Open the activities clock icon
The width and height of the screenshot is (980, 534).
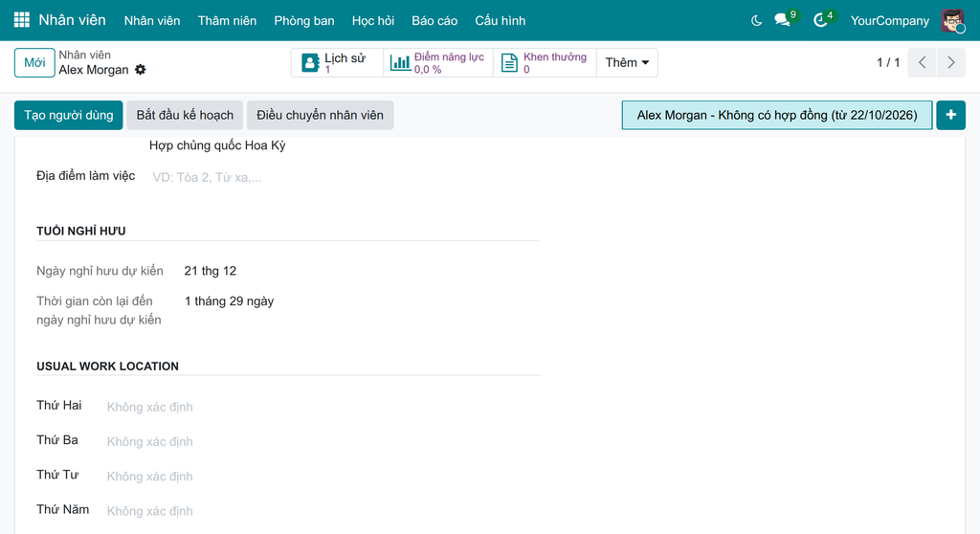pos(820,21)
